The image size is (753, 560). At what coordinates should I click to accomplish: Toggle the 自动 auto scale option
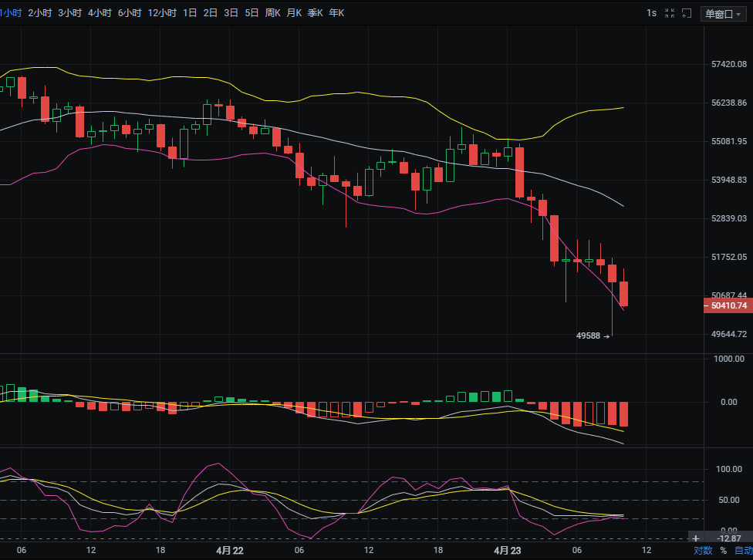742,551
